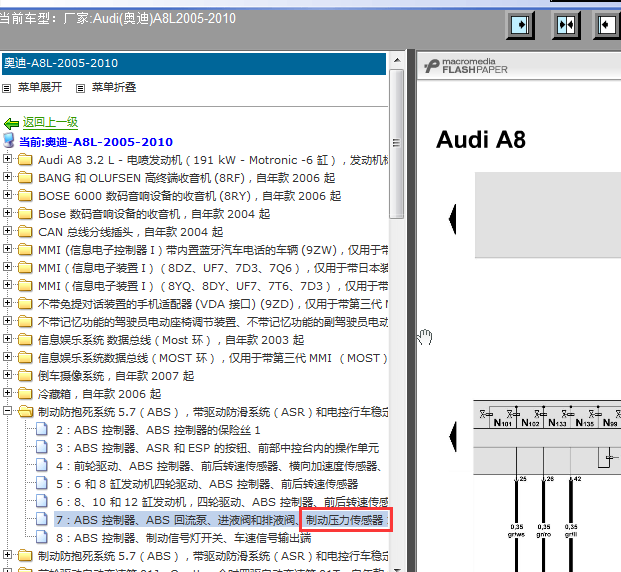Expand the Bose 数码音响设备的收音机 2004 folder

(x=7, y=213)
